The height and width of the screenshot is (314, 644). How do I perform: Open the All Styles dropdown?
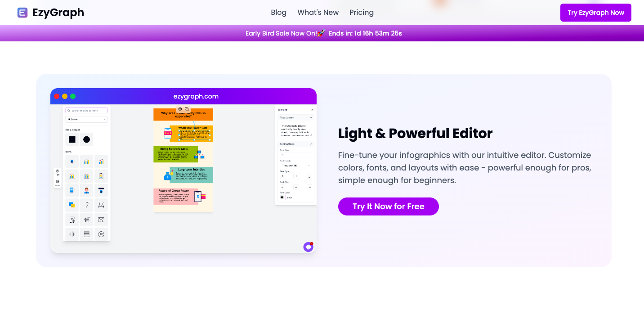(87, 119)
